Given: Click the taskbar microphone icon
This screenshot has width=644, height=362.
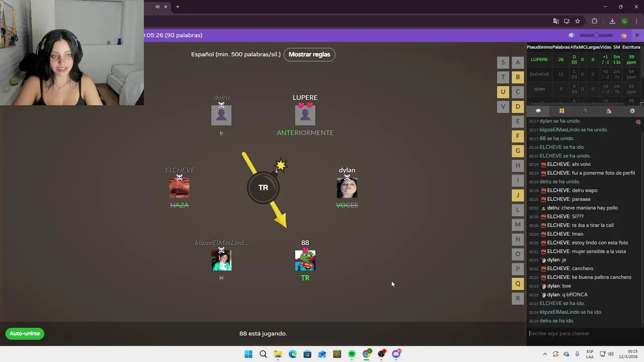Looking at the screenshot, I should (x=577, y=354).
